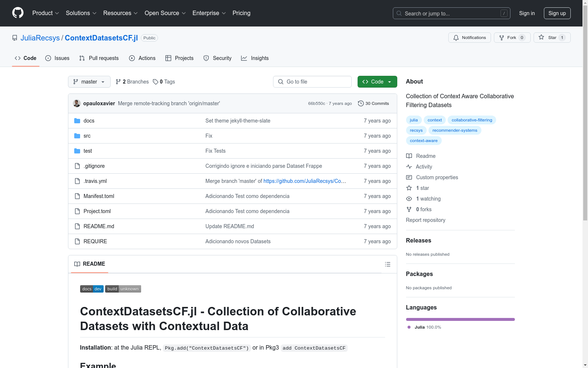Expand the Enterprise menu

click(x=209, y=13)
